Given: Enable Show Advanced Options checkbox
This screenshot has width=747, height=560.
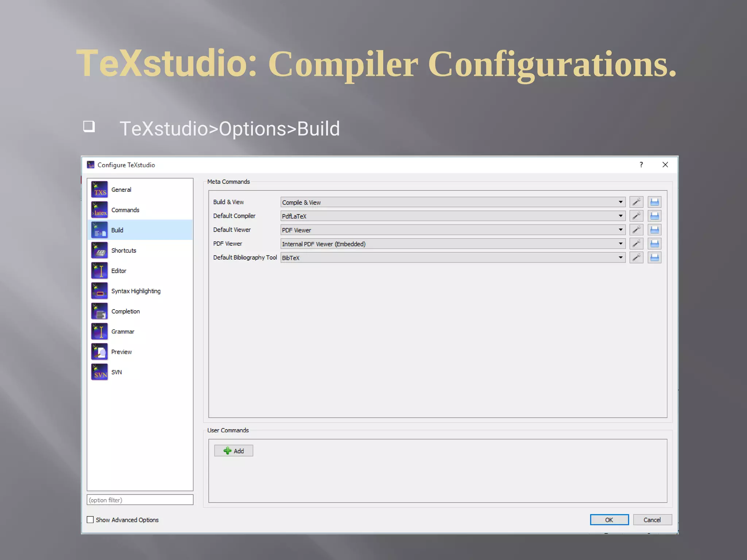Looking at the screenshot, I should point(90,520).
